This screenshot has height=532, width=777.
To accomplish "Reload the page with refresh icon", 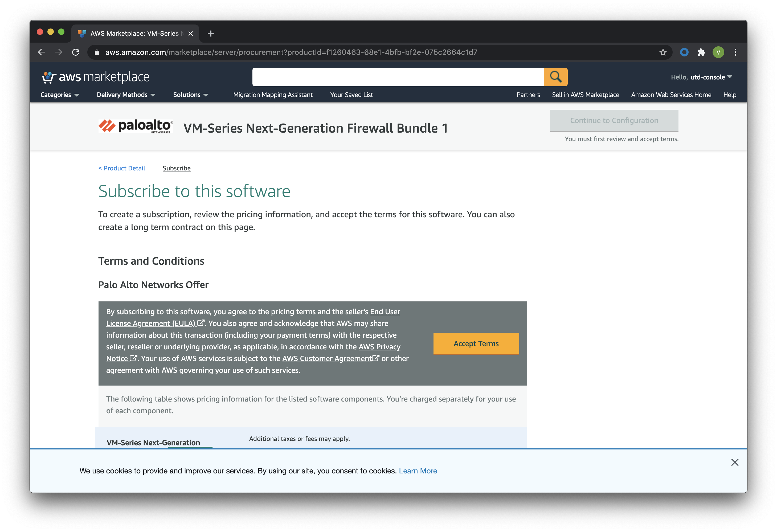I will 76,52.
